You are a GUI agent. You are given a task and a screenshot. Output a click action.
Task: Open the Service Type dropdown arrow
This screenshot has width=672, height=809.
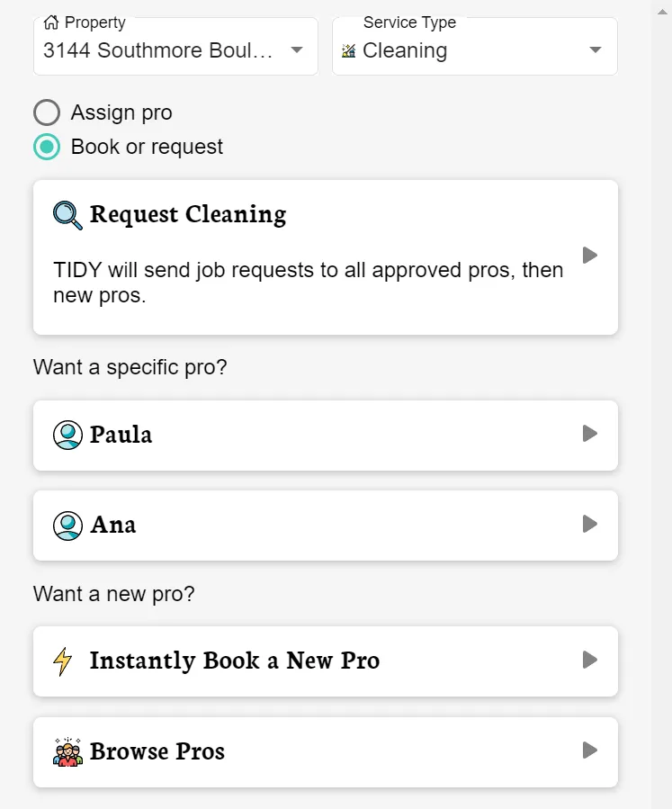[x=595, y=50]
